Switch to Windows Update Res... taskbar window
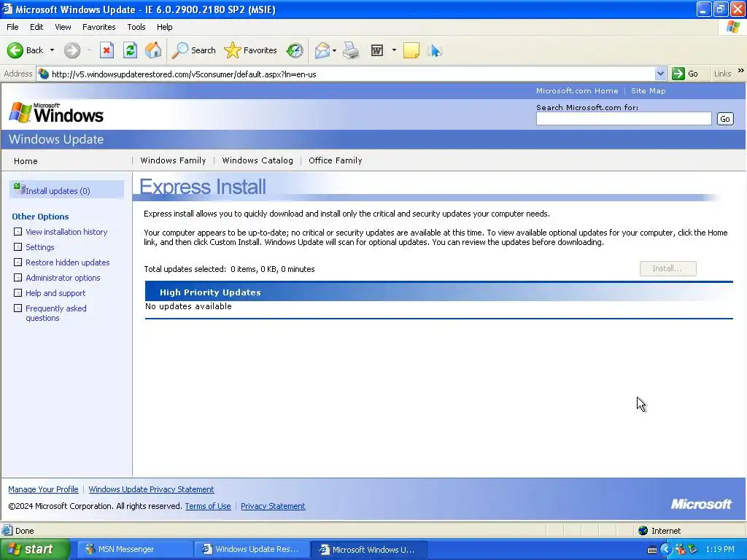This screenshot has width=747, height=560. [x=252, y=550]
